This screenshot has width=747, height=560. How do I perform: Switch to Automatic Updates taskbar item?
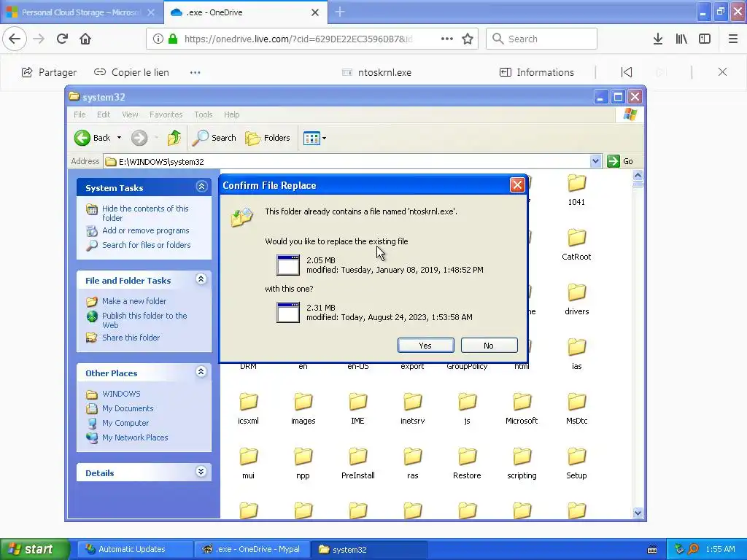pyautogui.click(x=135, y=549)
